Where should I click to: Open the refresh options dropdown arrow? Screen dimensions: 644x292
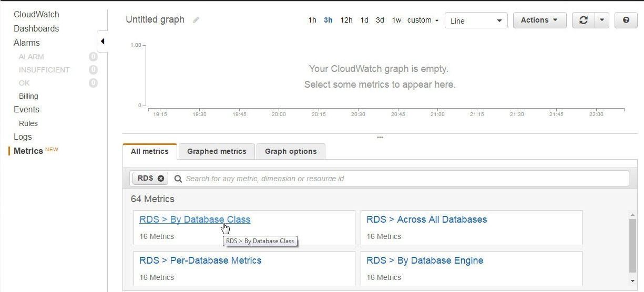[601, 20]
